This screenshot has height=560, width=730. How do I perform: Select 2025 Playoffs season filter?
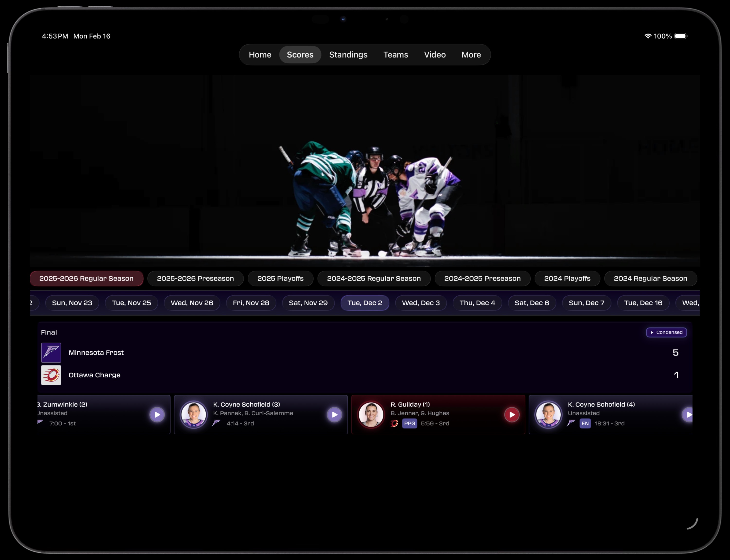280,278
